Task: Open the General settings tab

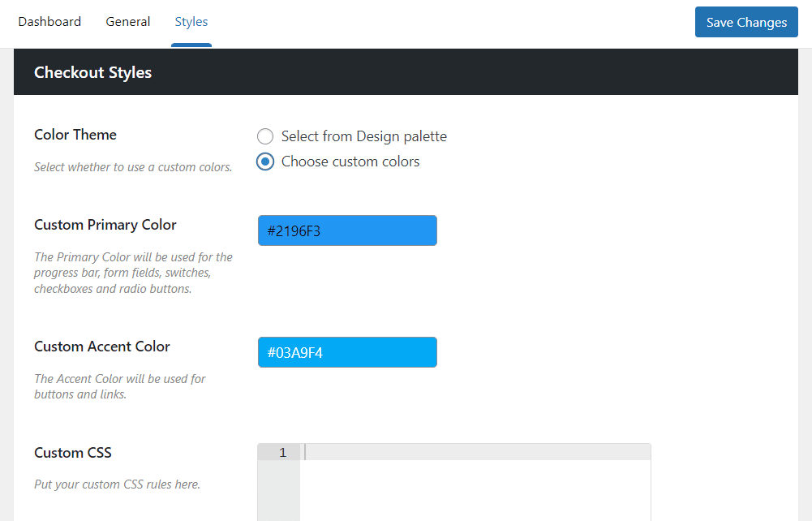Action: coord(127,22)
